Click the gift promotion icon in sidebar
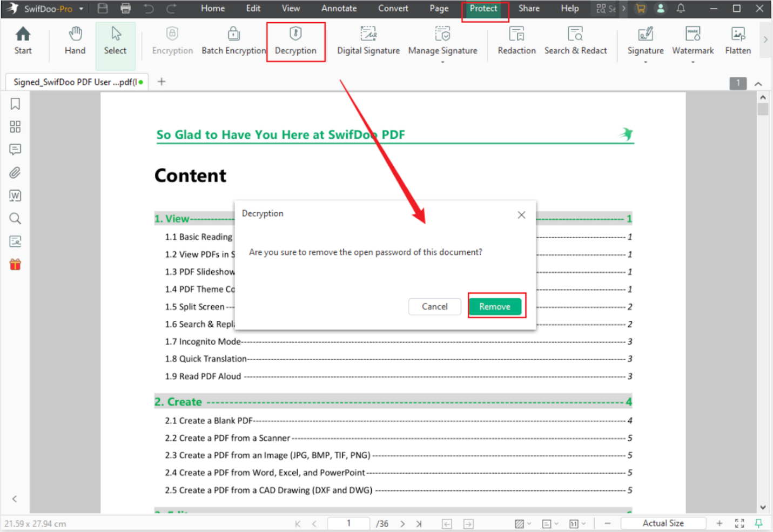 pos(15,264)
